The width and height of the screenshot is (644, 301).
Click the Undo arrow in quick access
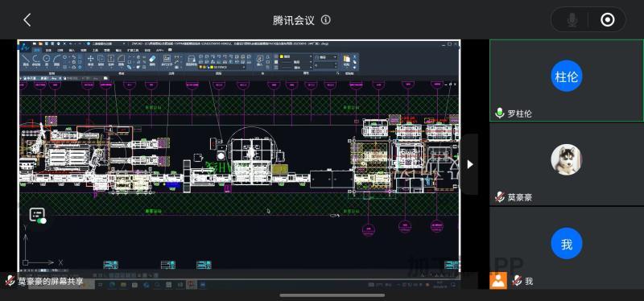coord(71,44)
